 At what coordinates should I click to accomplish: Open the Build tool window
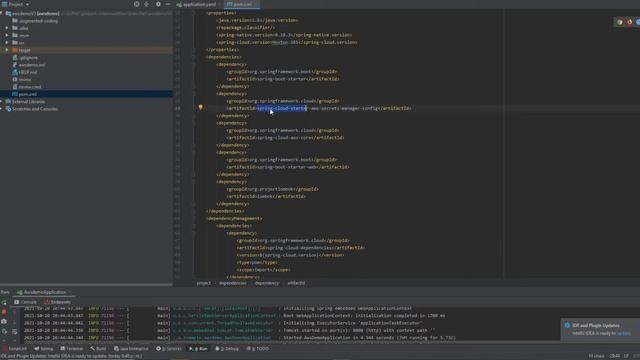(x=98, y=349)
